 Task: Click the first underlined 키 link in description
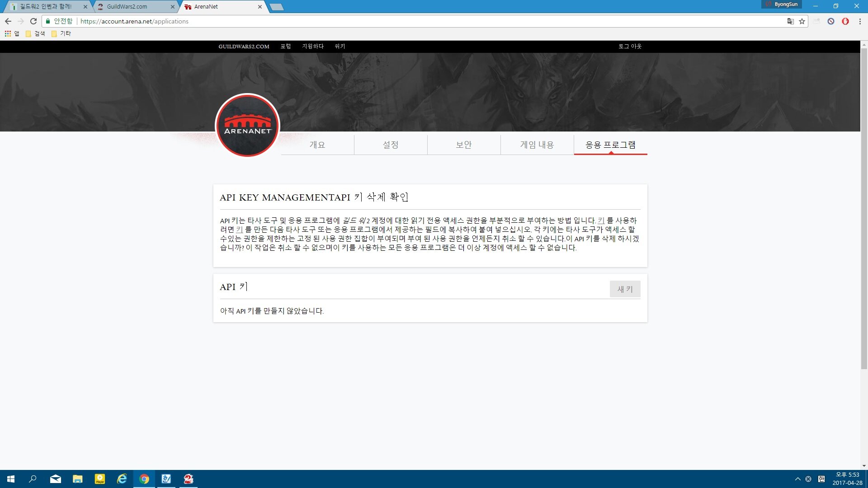coord(601,221)
